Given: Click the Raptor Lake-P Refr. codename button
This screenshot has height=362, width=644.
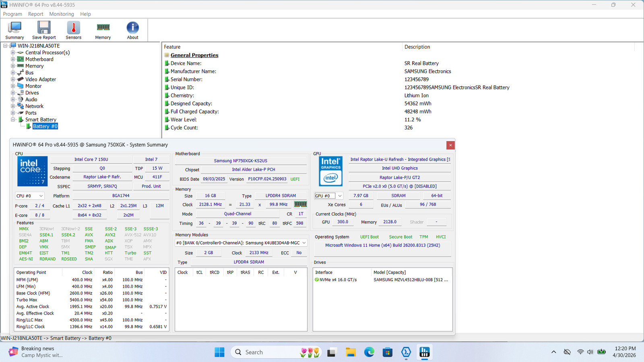Looking at the screenshot, I should click(x=102, y=177).
